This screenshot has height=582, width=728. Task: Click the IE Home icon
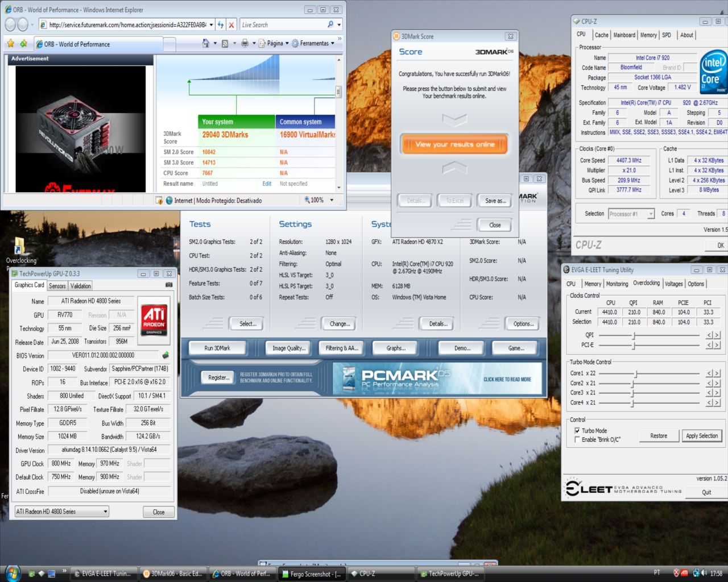[x=206, y=43]
